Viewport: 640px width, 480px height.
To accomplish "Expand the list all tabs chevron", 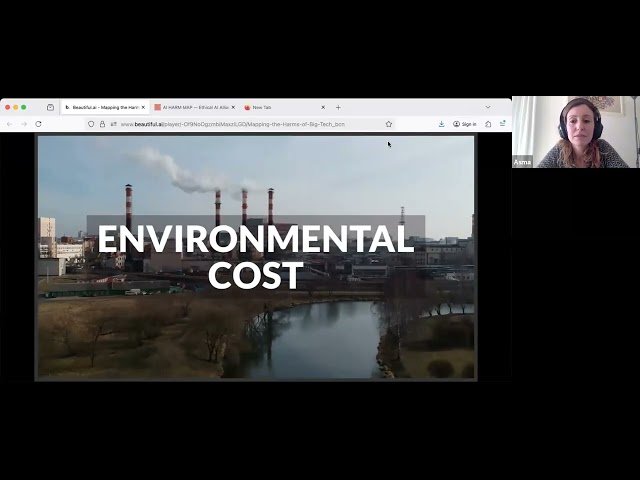I will tap(488, 107).
